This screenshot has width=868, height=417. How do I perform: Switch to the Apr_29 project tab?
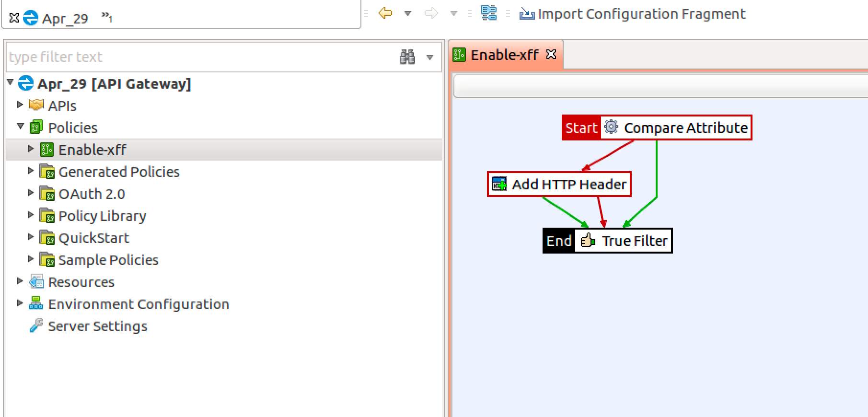click(65, 19)
